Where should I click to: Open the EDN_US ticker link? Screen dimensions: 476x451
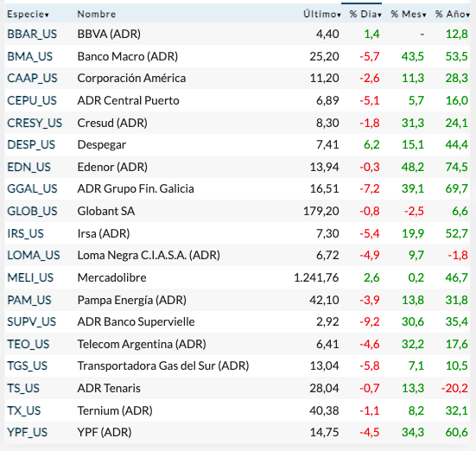[x=29, y=167]
